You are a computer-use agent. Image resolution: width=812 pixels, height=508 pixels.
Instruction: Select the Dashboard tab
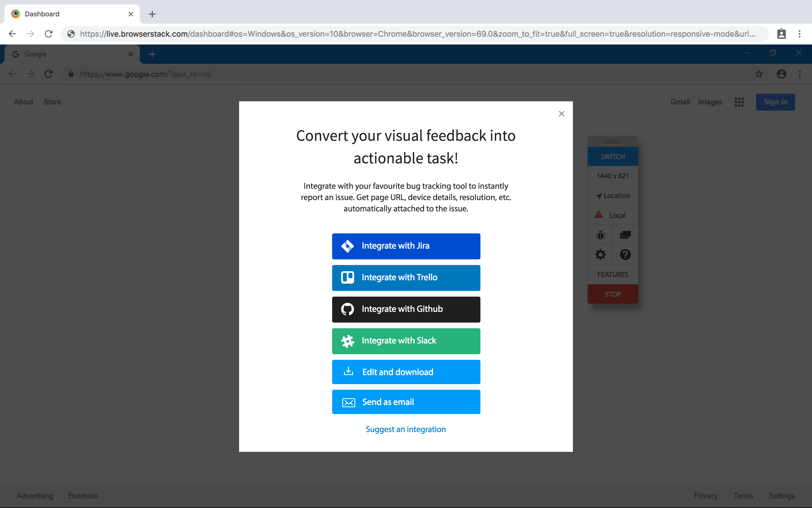point(72,14)
